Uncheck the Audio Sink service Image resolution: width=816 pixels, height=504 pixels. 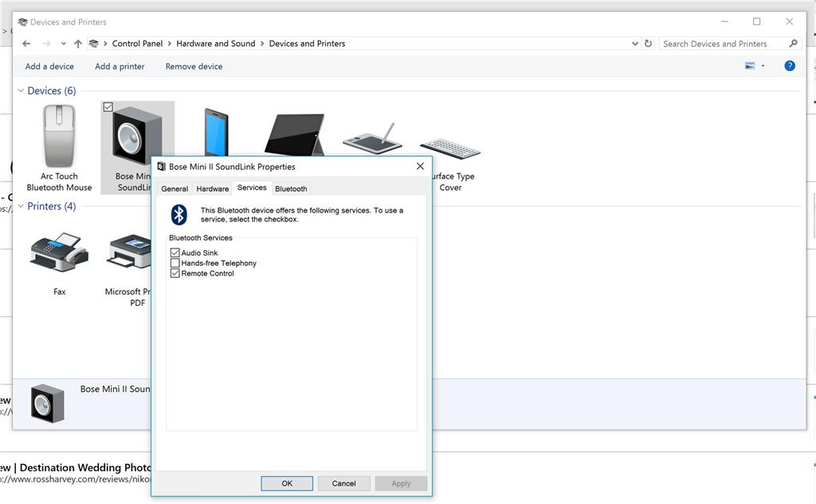(175, 252)
